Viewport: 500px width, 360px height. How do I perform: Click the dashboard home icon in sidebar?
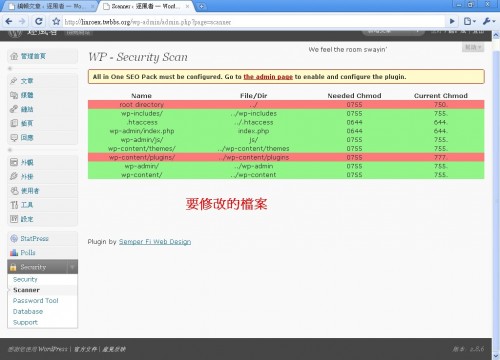(x=14, y=56)
